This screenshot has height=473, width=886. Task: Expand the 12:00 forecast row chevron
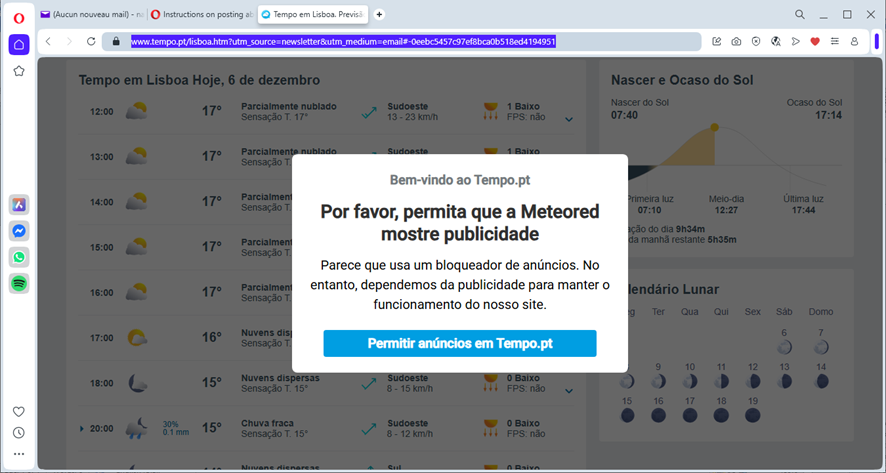click(569, 119)
